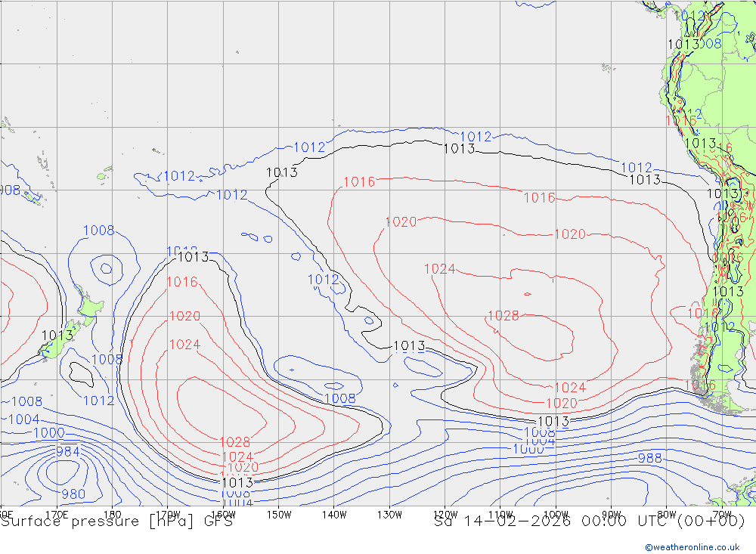Click the blue 988 isobar label

650,458
